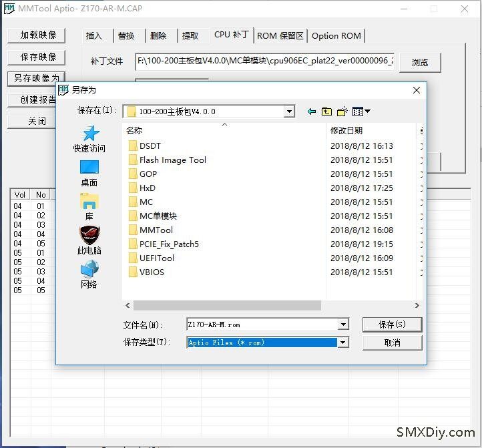Click the 关闭 button
482x448 pixels.
click(x=32, y=121)
